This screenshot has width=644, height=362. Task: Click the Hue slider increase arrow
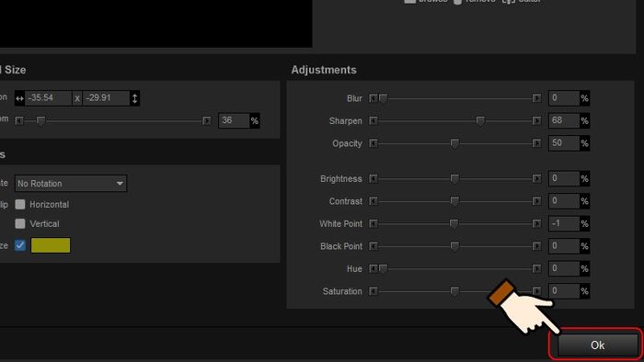pos(536,269)
